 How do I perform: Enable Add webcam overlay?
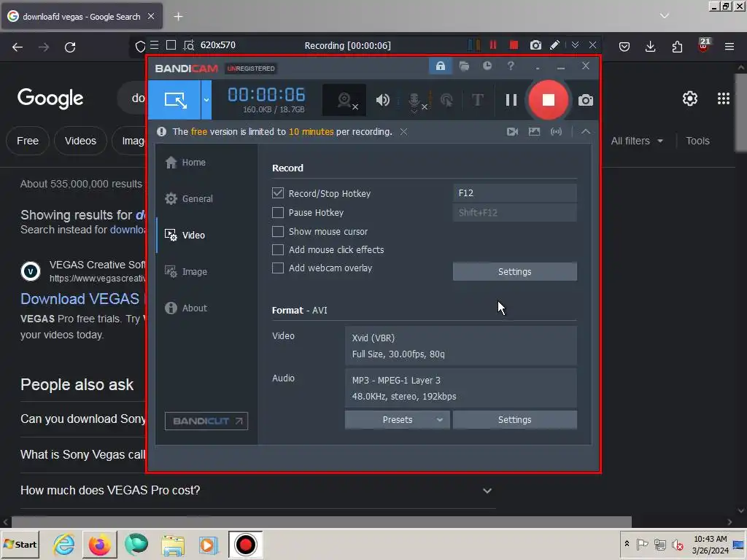[x=278, y=268]
